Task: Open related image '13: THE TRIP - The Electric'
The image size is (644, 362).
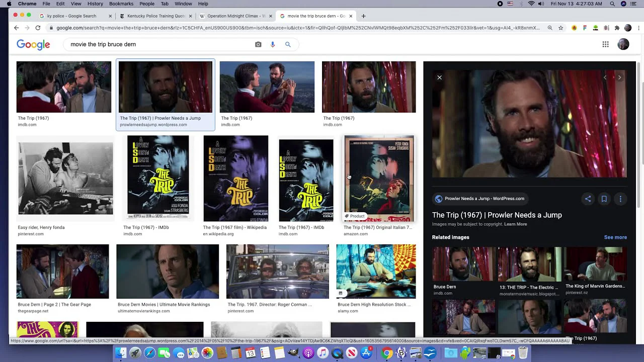Action: 529,264
